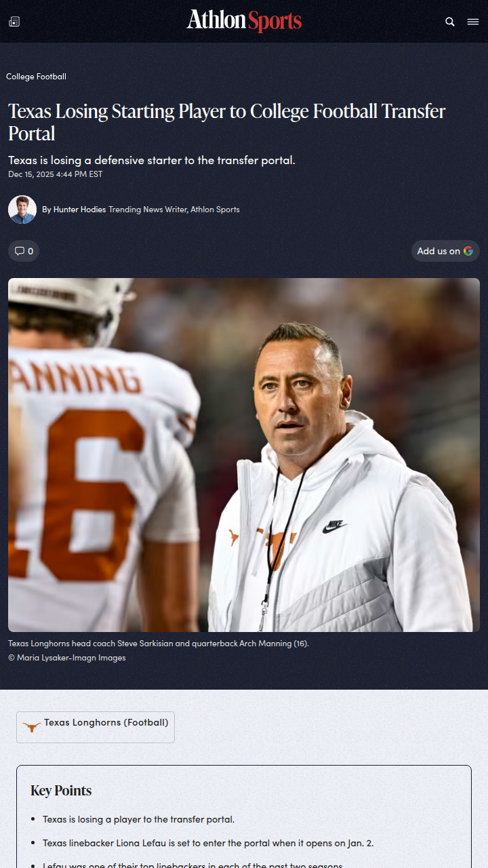Click the photo caption mentioning Arch Manning

[158, 644]
